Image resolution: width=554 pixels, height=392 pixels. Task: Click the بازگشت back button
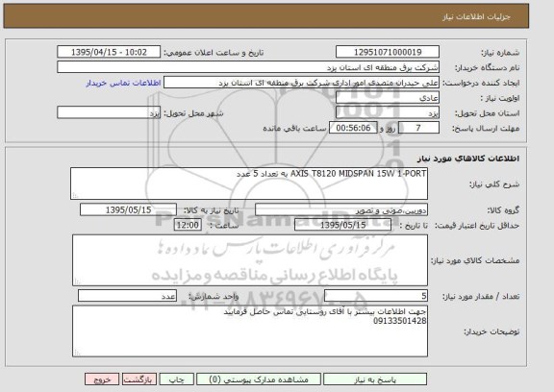(x=139, y=380)
